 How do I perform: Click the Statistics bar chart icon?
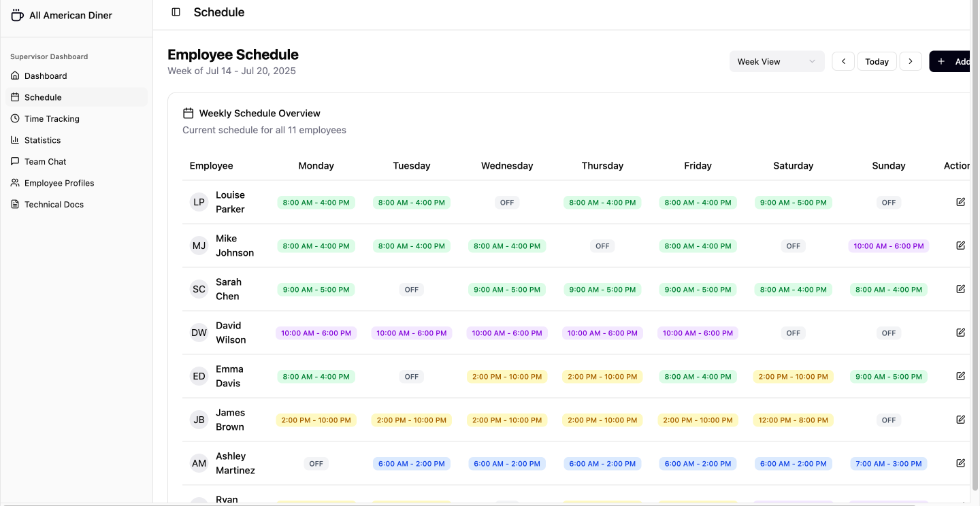[16, 140]
